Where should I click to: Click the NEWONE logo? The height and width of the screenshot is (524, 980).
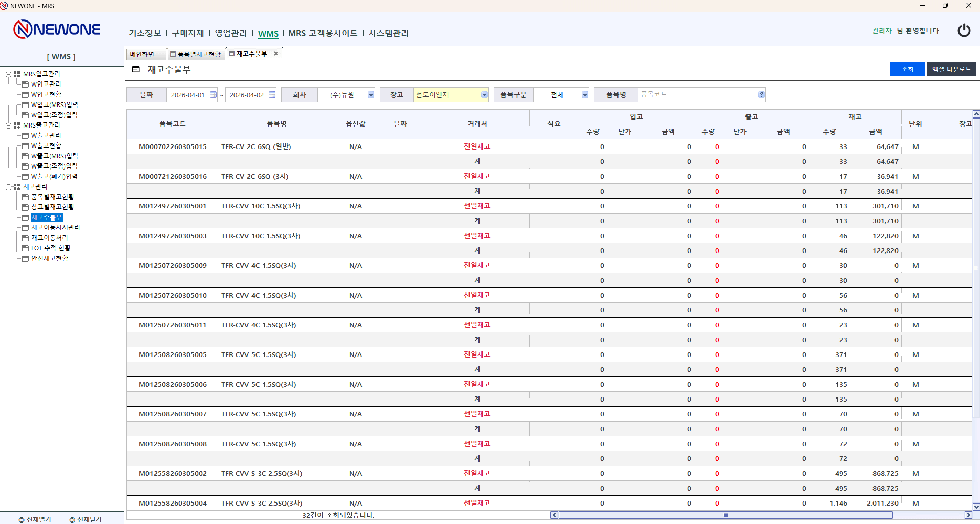(57, 30)
